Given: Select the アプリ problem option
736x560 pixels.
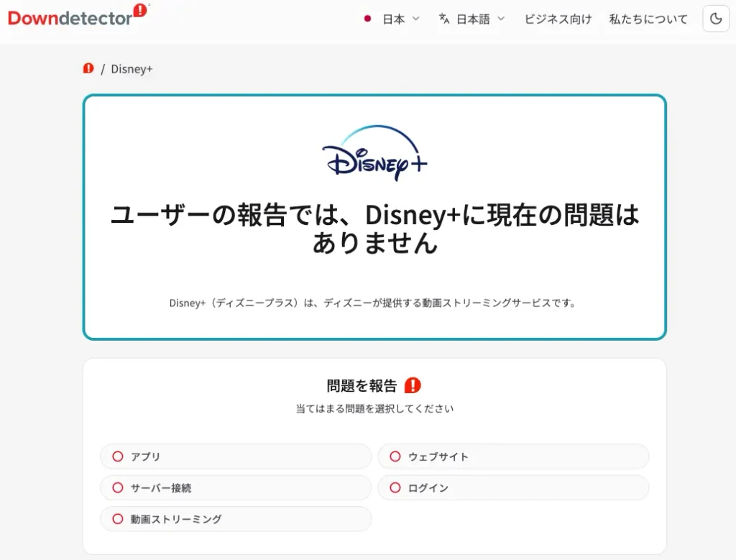Looking at the screenshot, I should 236,456.
